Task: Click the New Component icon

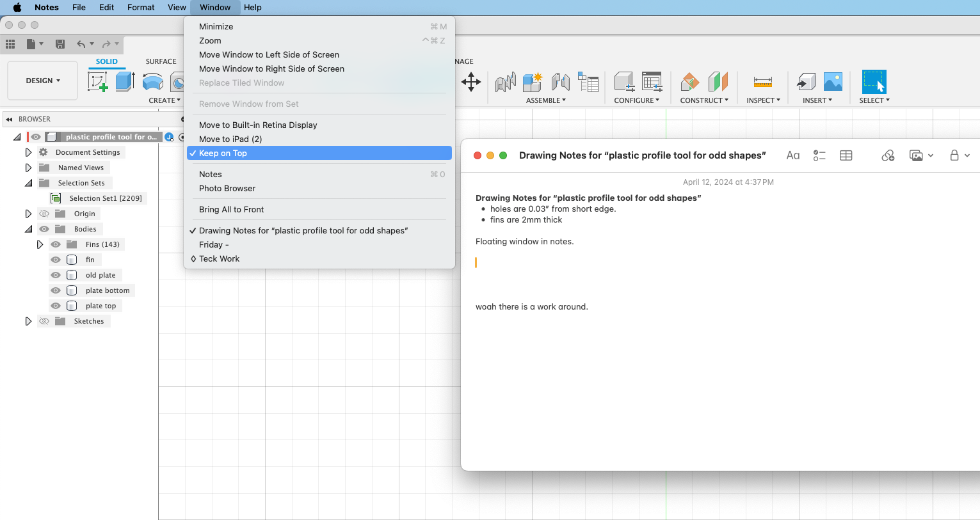Action: click(533, 82)
